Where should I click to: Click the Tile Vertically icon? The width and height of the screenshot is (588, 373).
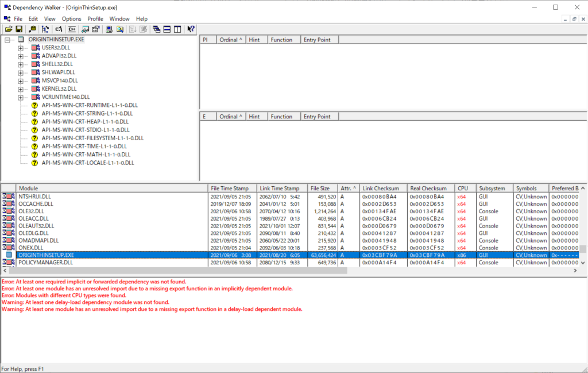177,29
